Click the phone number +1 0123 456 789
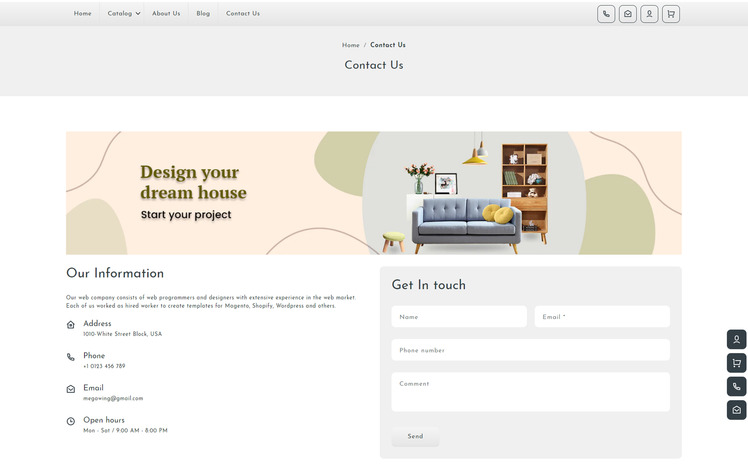 104,366
